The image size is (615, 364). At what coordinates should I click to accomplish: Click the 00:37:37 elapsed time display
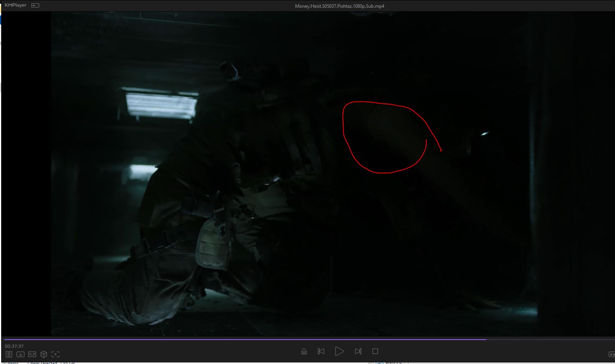pos(14,346)
